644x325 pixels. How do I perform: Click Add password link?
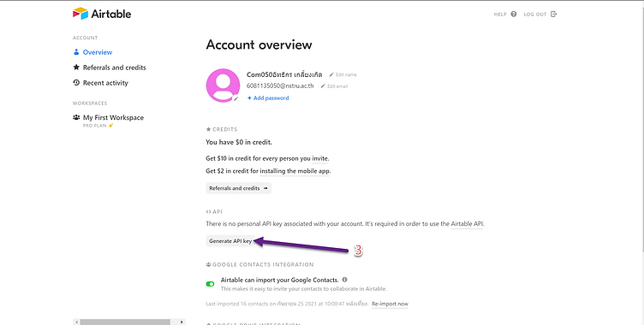tap(268, 98)
